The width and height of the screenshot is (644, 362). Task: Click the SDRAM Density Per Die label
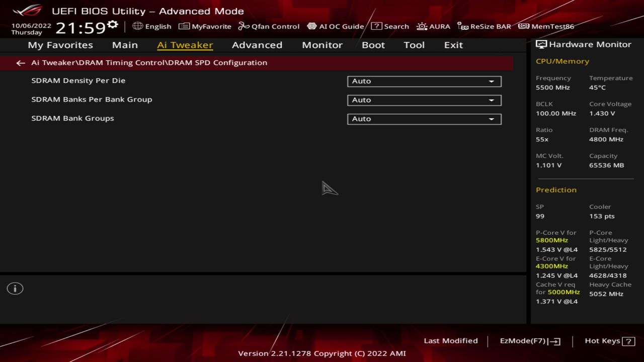[x=78, y=80]
